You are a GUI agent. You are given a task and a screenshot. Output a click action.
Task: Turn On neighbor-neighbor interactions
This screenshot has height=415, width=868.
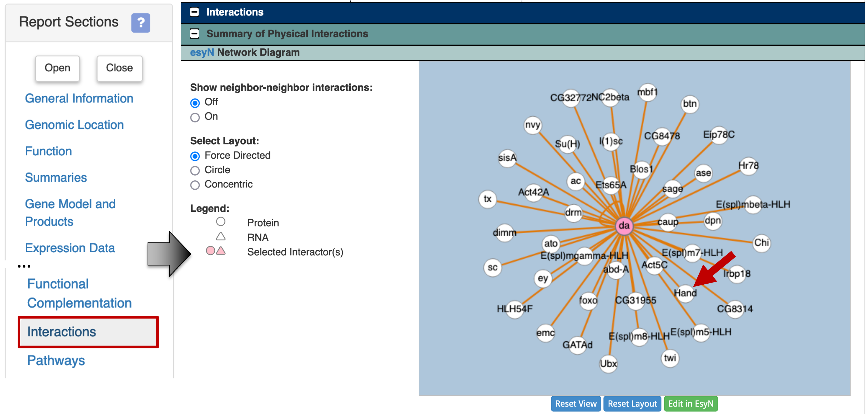pos(195,117)
